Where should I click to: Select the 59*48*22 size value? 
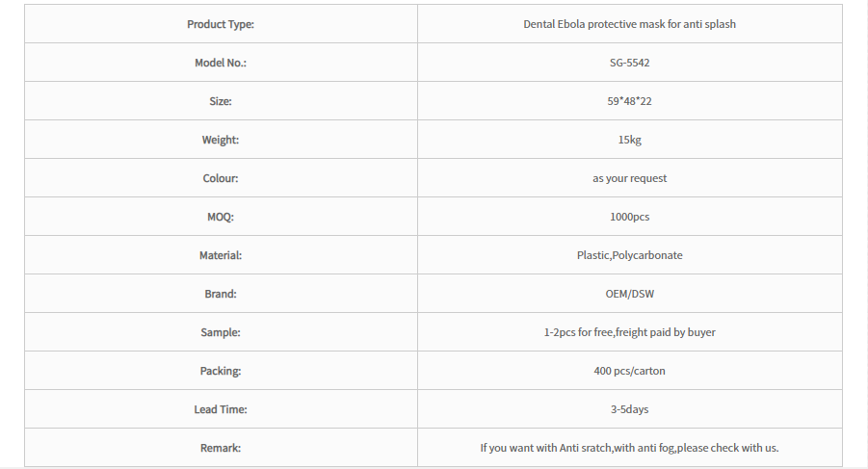tap(629, 101)
